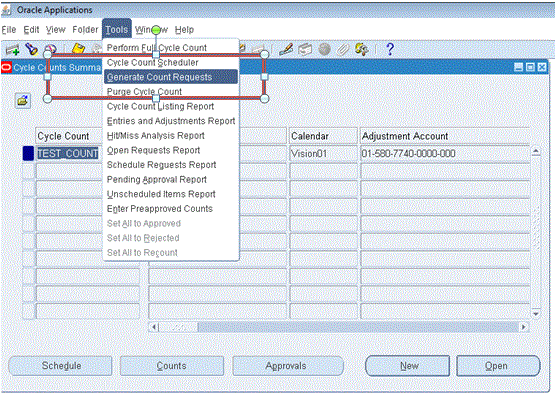Click the Attachments paperclip icon
Viewport: 556px width, 403px height.
coord(343,50)
